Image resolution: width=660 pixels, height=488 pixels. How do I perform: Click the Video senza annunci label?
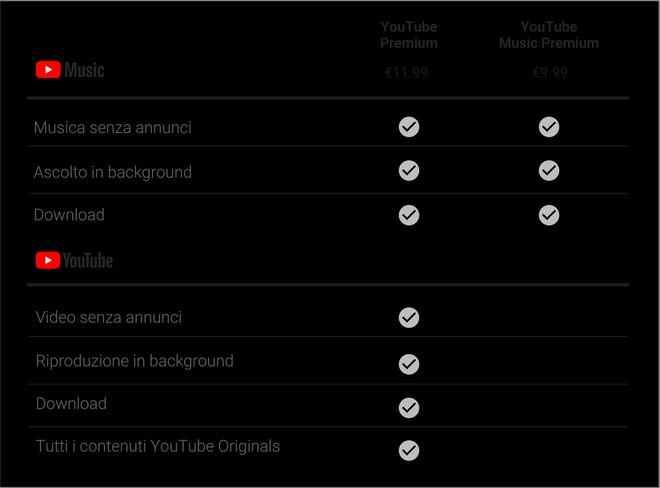tap(109, 318)
